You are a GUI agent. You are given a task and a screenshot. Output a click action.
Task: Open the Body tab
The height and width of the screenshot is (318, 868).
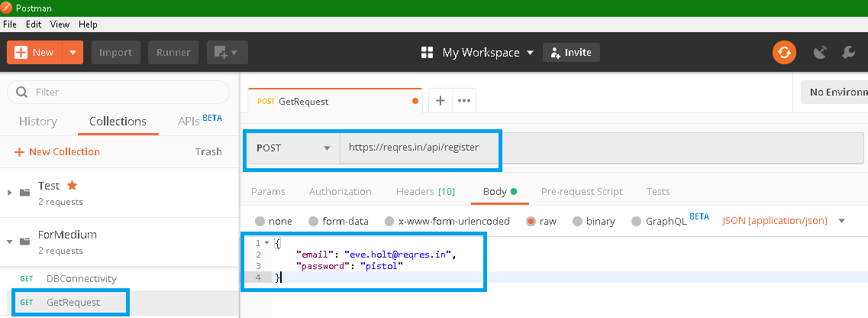(x=500, y=192)
